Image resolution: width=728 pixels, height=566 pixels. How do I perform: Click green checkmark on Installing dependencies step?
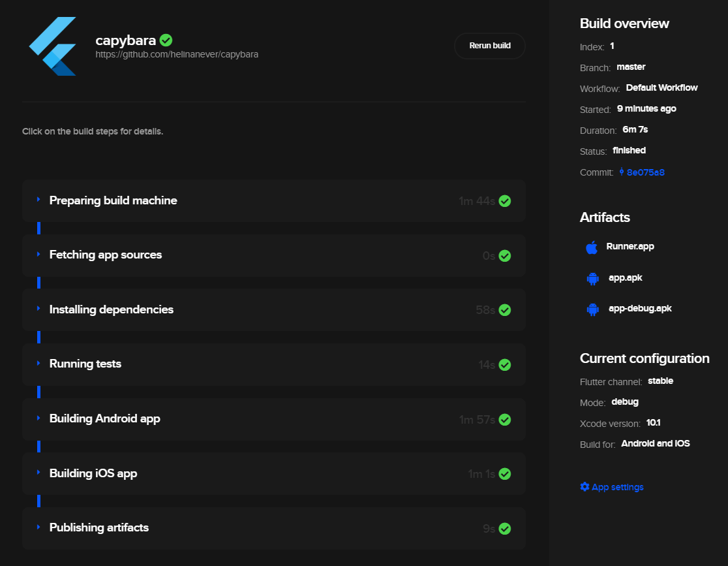(505, 310)
